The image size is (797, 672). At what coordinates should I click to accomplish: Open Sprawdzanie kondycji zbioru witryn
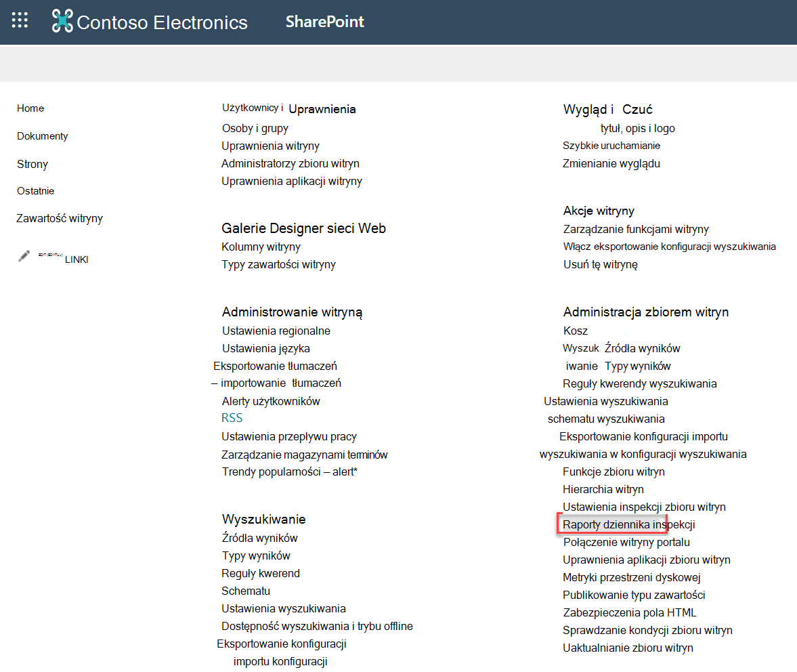(647, 630)
